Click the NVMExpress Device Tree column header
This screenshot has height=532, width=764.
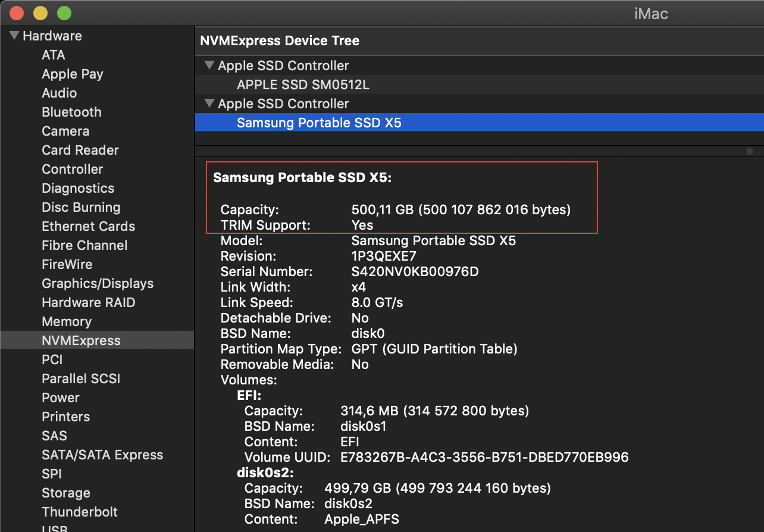(x=280, y=40)
